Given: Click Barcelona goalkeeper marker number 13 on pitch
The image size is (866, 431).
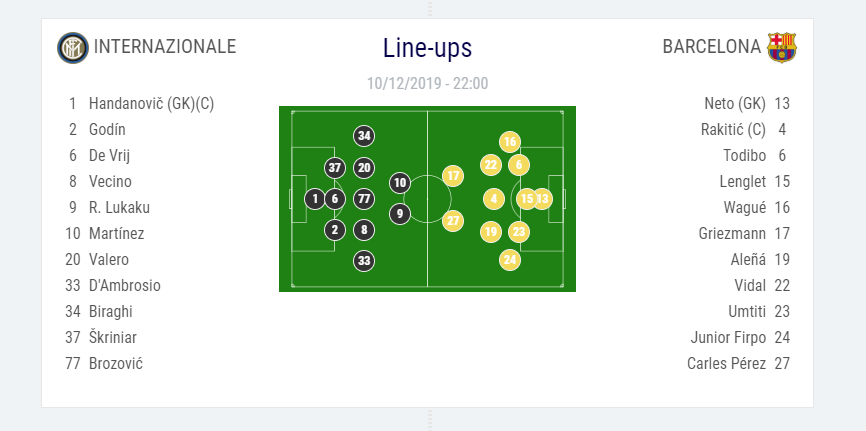Looking at the screenshot, I should tap(542, 199).
